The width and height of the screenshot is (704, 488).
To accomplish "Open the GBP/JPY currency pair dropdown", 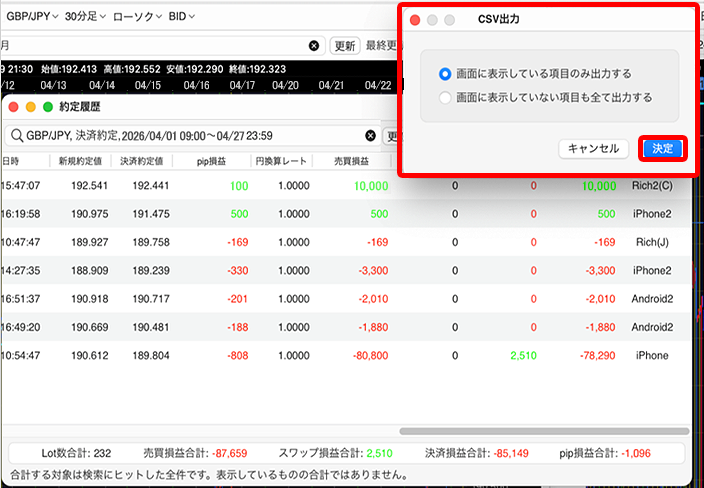I will 31,17.
